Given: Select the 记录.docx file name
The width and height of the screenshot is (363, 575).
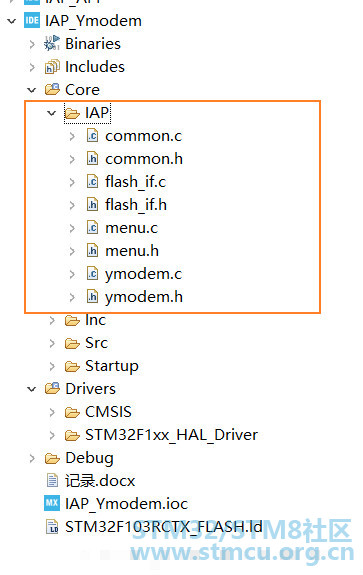Looking at the screenshot, I should 100,481.
